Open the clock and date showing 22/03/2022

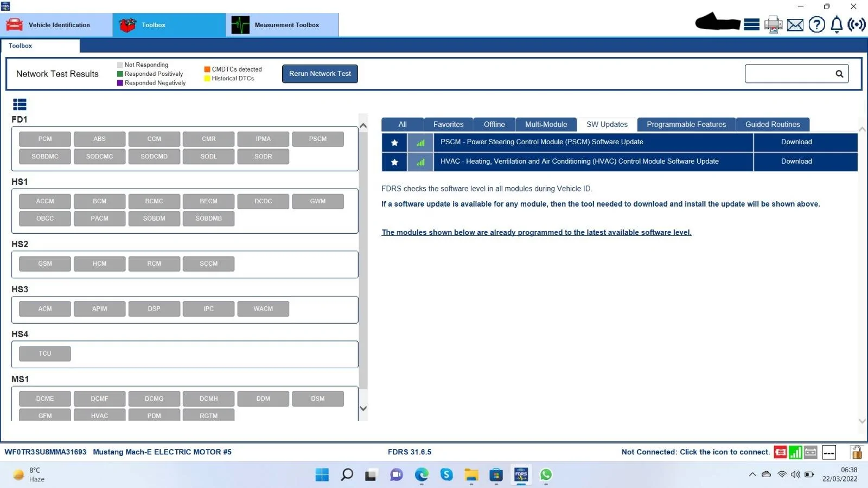point(840,474)
